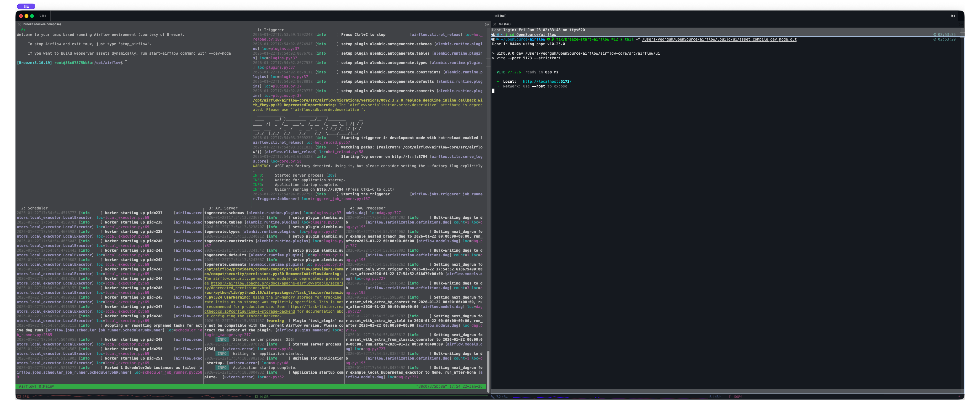
Task: Focus the Breeze shell prompt cursor
Action: (x=126, y=63)
